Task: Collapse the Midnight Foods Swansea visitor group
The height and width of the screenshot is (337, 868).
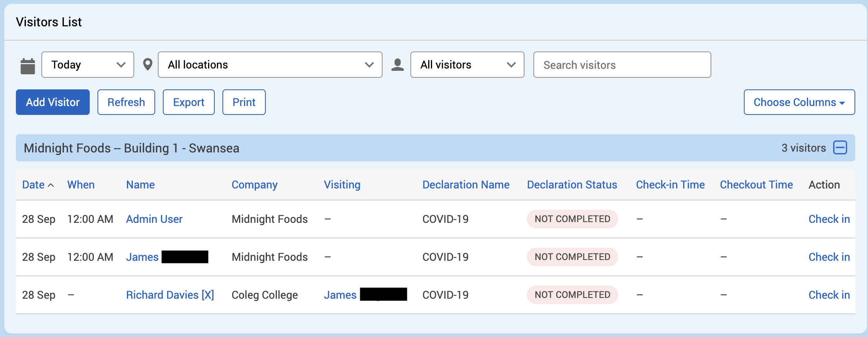Action: pos(840,148)
